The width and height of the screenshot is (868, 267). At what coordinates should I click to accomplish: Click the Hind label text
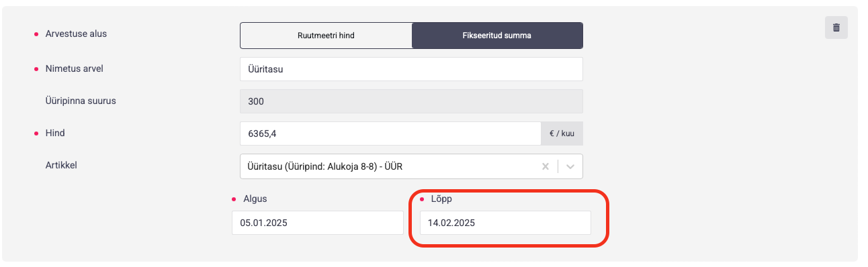[55, 133]
